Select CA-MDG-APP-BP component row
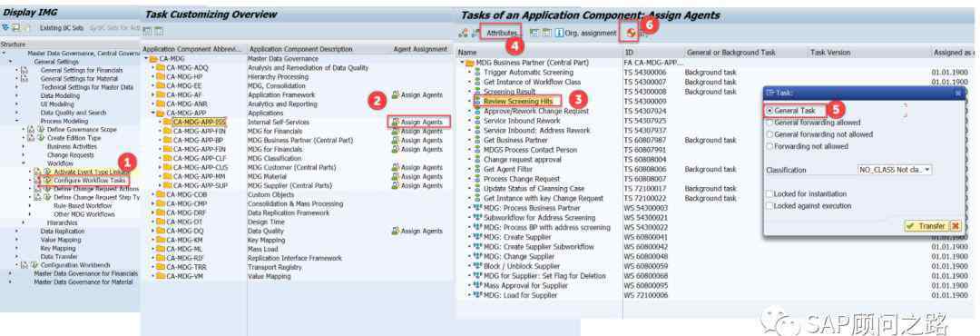This screenshot has height=336, width=980. click(199, 140)
